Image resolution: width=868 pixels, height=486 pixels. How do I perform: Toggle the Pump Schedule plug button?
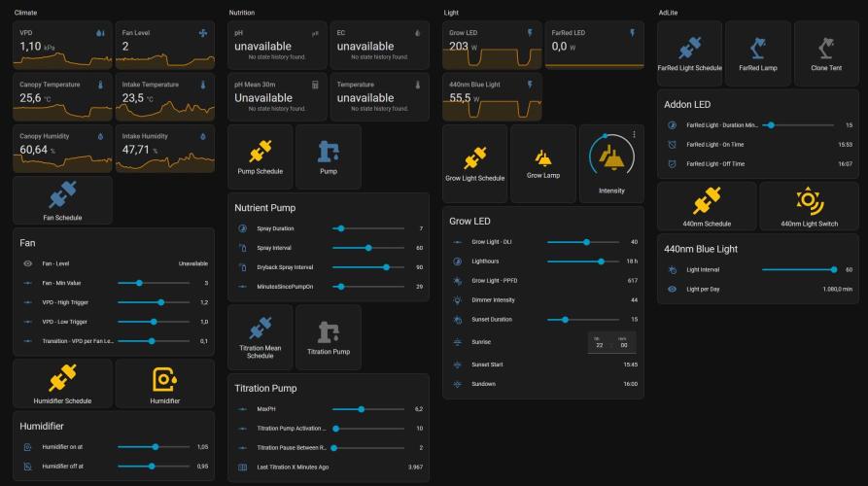point(260,157)
